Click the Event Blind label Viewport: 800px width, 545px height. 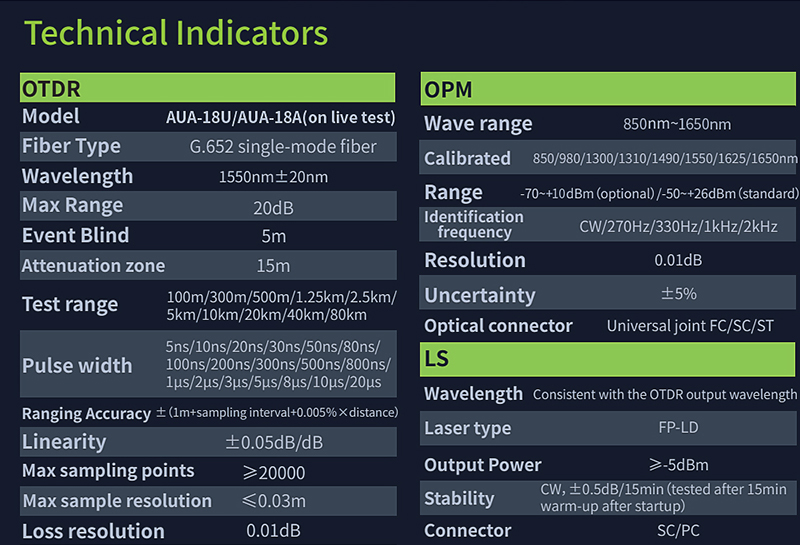[76, 236]
